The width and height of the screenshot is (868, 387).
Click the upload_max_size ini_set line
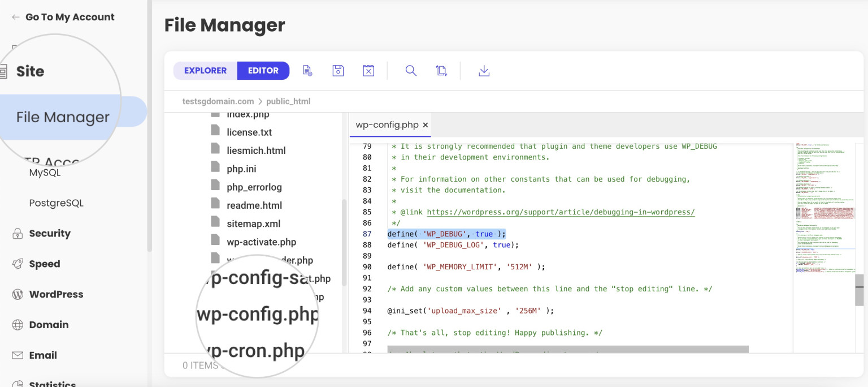(x=471, y=311)
